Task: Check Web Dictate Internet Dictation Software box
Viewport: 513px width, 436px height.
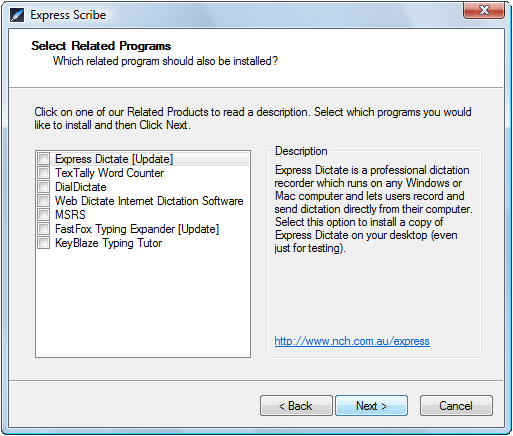Action: (x=44, y=200)
